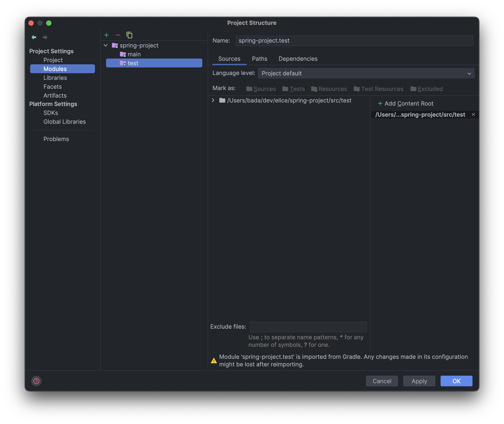This screenshot has width=504, height=424.
Task: Click the forward navigation arrow
Action: [45, 37]
